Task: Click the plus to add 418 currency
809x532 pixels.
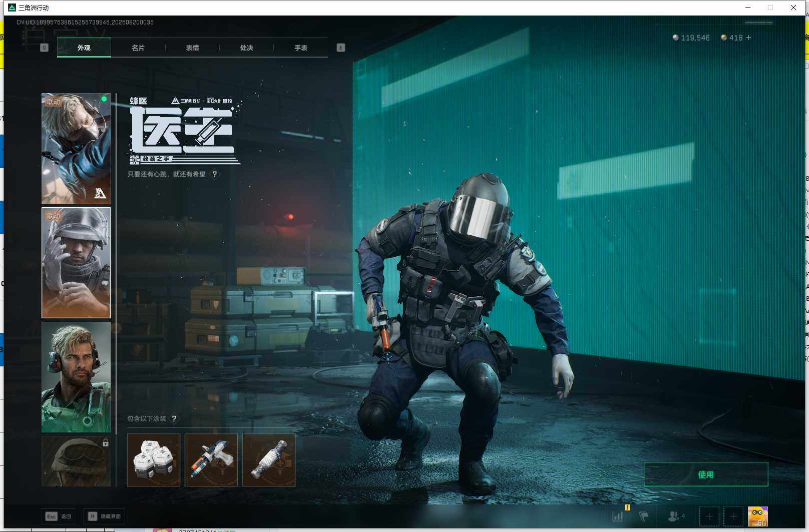Action: click(x=748, y=38)
